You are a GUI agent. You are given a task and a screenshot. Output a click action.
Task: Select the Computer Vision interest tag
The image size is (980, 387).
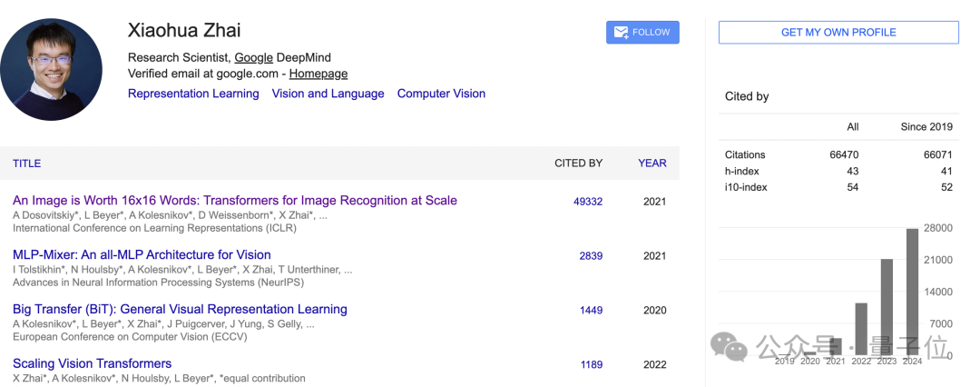tap(441, 94)
